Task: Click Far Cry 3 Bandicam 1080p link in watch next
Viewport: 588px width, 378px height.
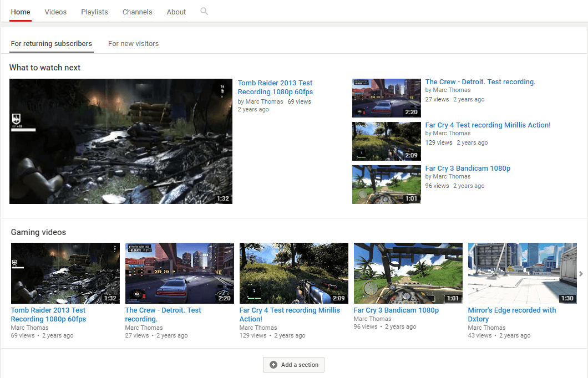Action: click(x=468, y=168)
